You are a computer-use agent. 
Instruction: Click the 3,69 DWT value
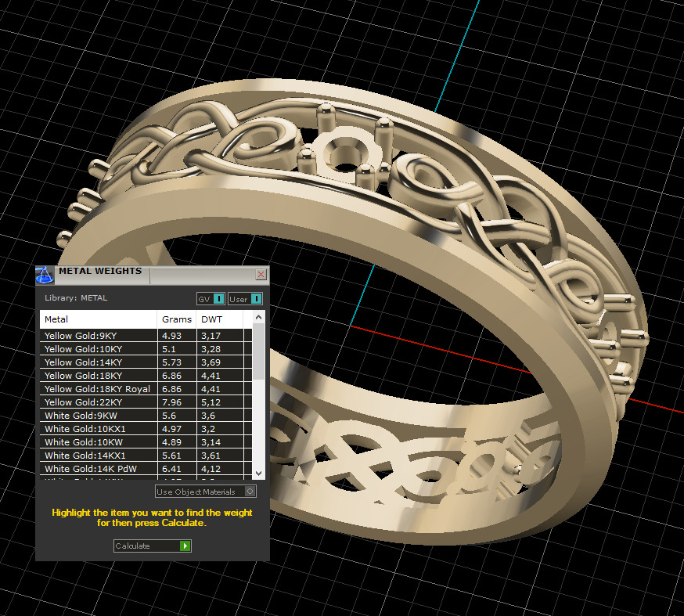(x=211, y=362)
